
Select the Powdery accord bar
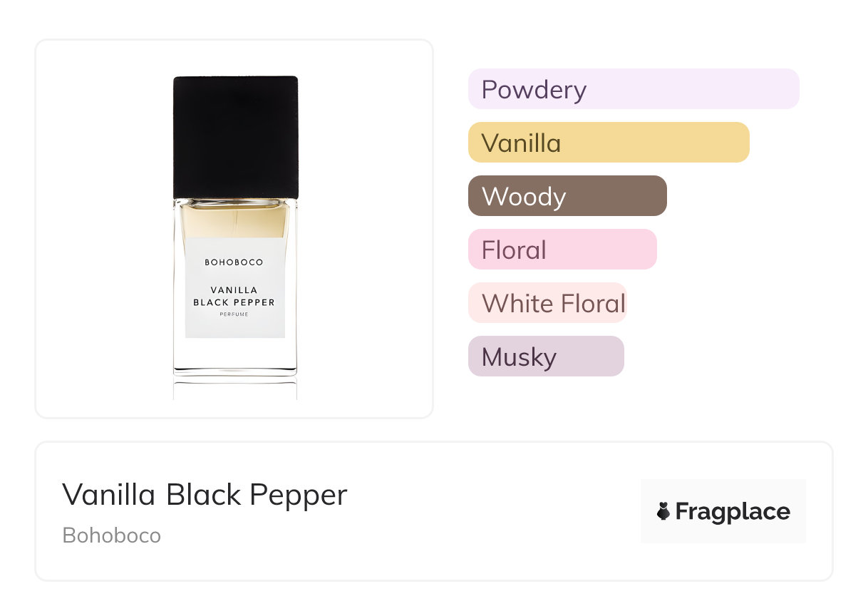[x=633, y=89]
